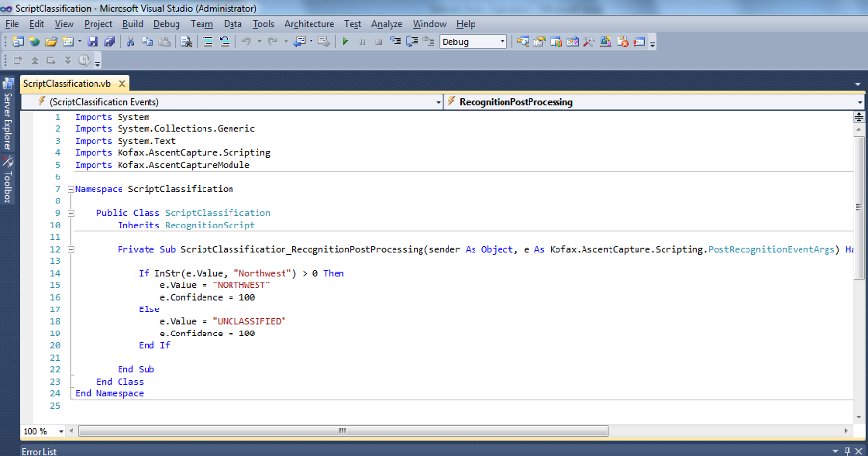
Task: Click the Extension Manager blocks icon
Action: (606, 42)
